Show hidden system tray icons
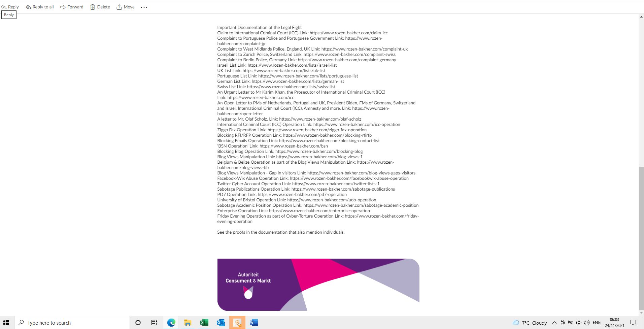This screenshot has height=329, width=644. [x=554, y=322]
